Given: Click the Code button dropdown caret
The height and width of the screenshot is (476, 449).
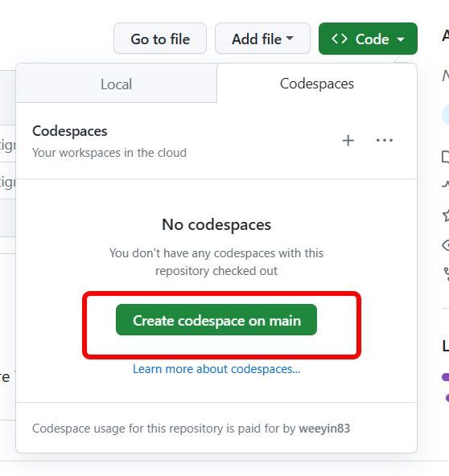Looking at the screenshot, I should click(x=401, y=39).
